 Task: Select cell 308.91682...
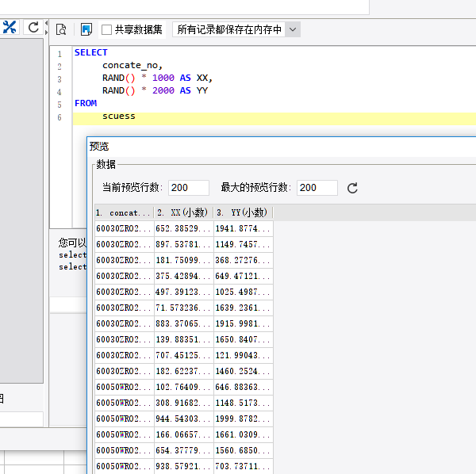click(x=184, y=403)
